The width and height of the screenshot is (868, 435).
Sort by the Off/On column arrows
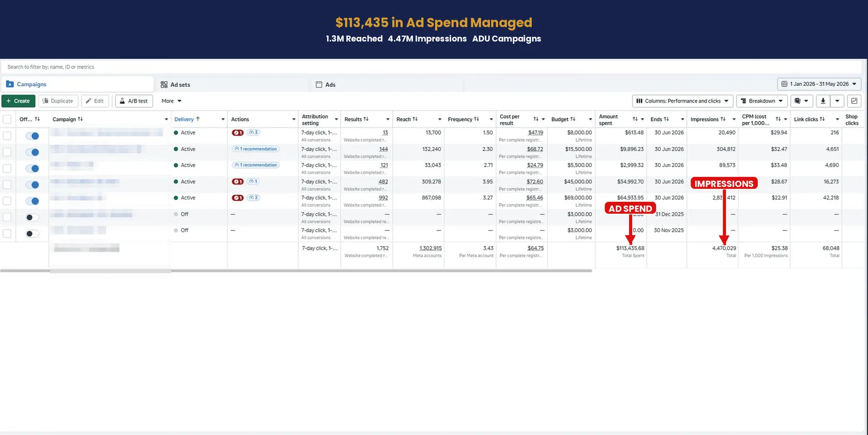[x=37, y=119]
